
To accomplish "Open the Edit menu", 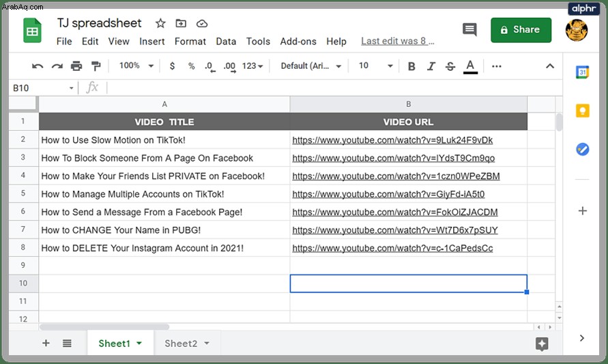I will [90, 42].
